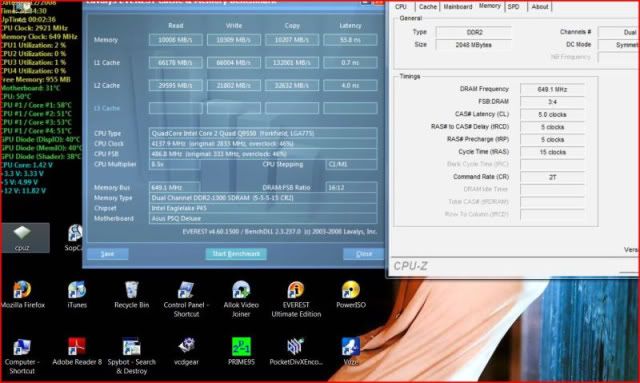Click the DRAM:FSB Ratio 16:12 field
640x383 pixels.
click(351, 188)
